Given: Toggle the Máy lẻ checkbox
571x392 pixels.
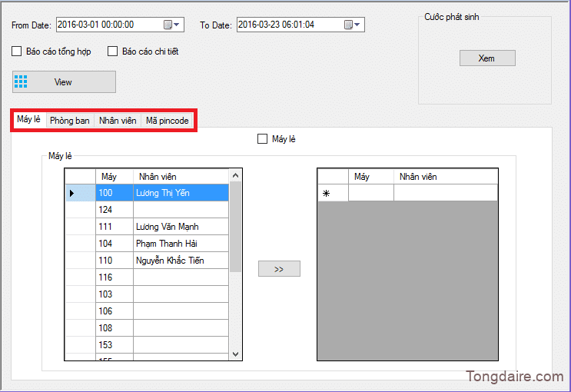Looking at the screenshot, I should (x=263, y=139).
